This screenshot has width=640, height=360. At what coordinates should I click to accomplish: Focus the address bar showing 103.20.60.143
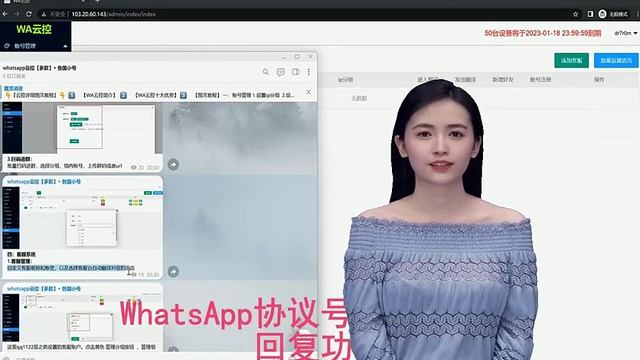pyautogui.click(x=113, y=14)
